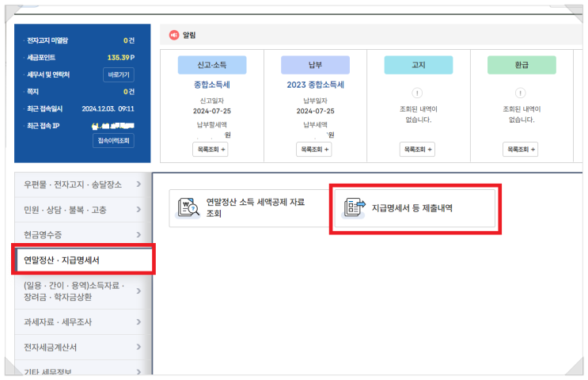Open 민원 · 상담 · 불복 · 고충 menu
Viewport: 588px width, 380px height.
tap(83, 210)
